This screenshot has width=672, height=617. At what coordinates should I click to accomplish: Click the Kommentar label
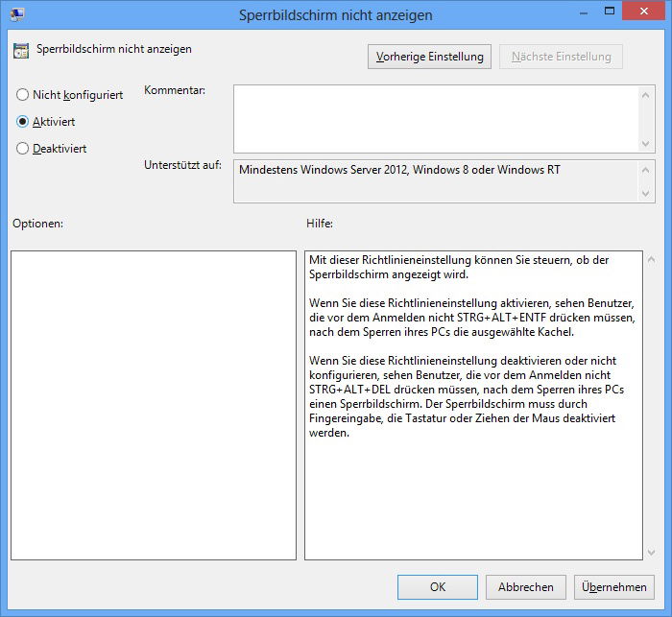[175, 90]
